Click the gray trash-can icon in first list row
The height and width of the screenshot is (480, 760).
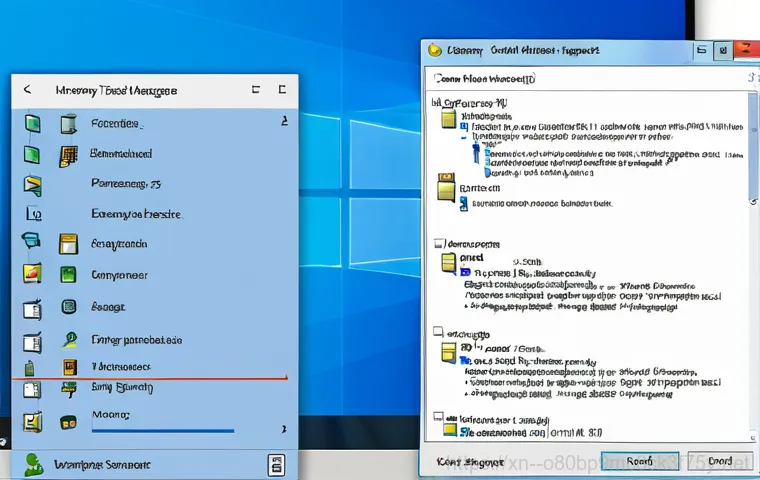pyautogui.click(x=68, y=124)
